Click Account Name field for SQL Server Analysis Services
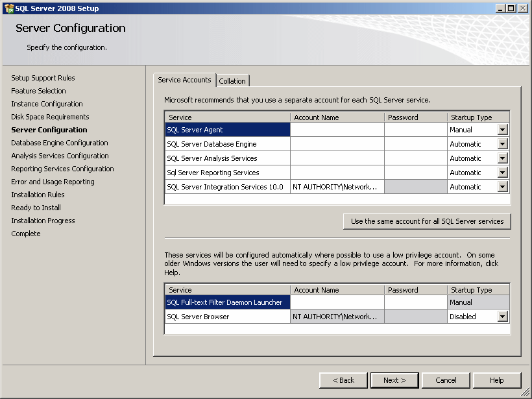 337,158
